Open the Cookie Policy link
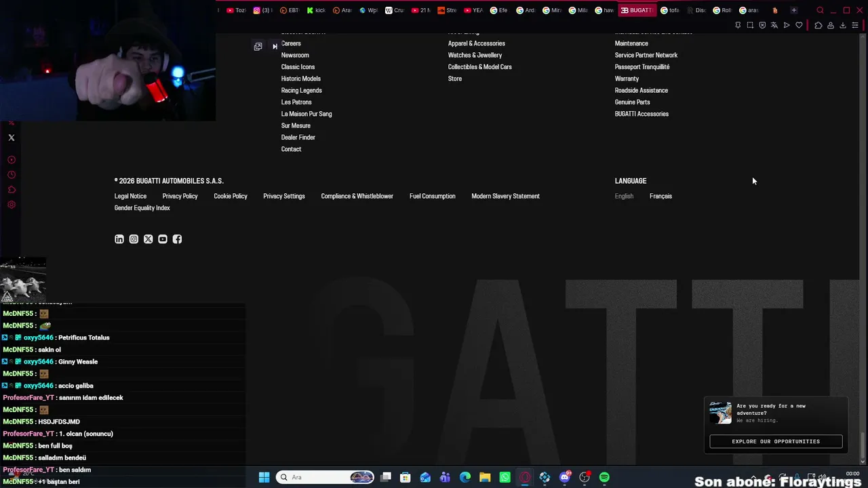 pyautogui.click(x=231, y=197)
